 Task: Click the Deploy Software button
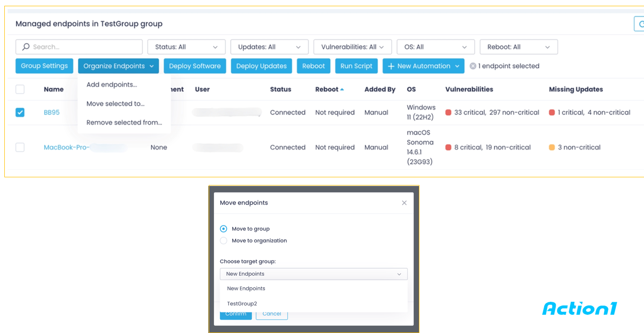pos(195,66)
